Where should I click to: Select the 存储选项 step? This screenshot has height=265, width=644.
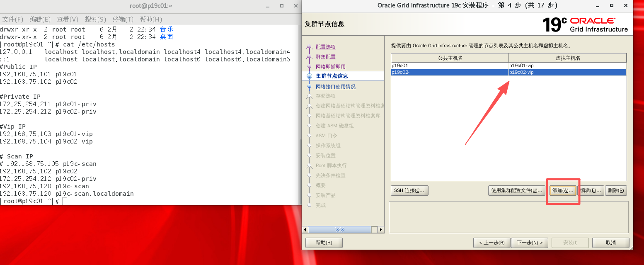[x=326, y=96]
